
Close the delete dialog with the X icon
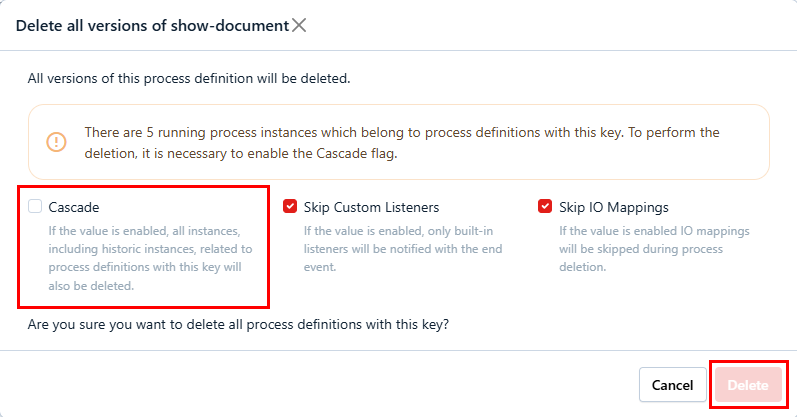point(298,25)
